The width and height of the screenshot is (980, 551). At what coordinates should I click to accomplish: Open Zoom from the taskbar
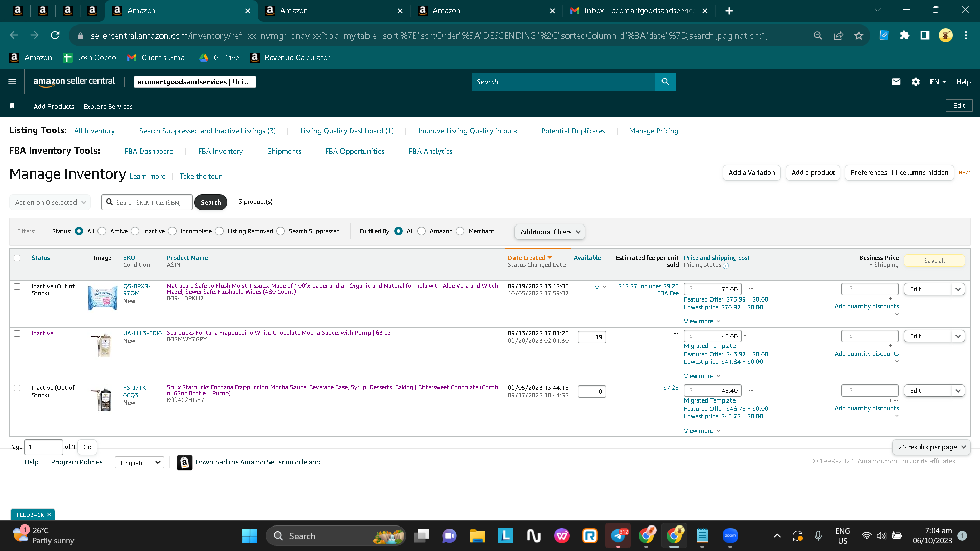730,536
